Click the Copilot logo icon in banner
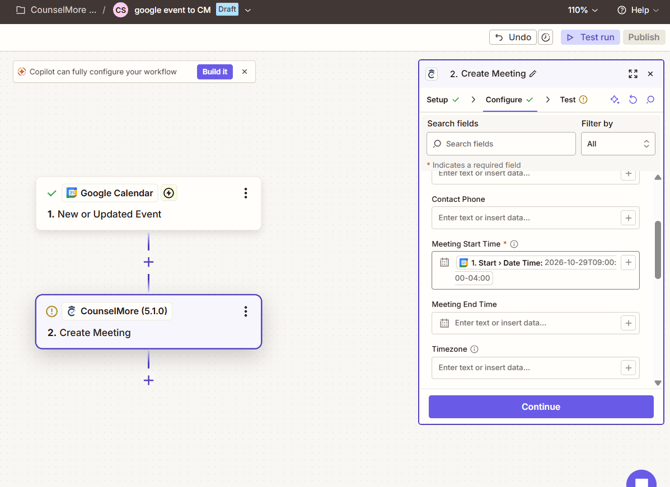The height and width of the screenshot is (487, 670). click(x=22, y=72)
